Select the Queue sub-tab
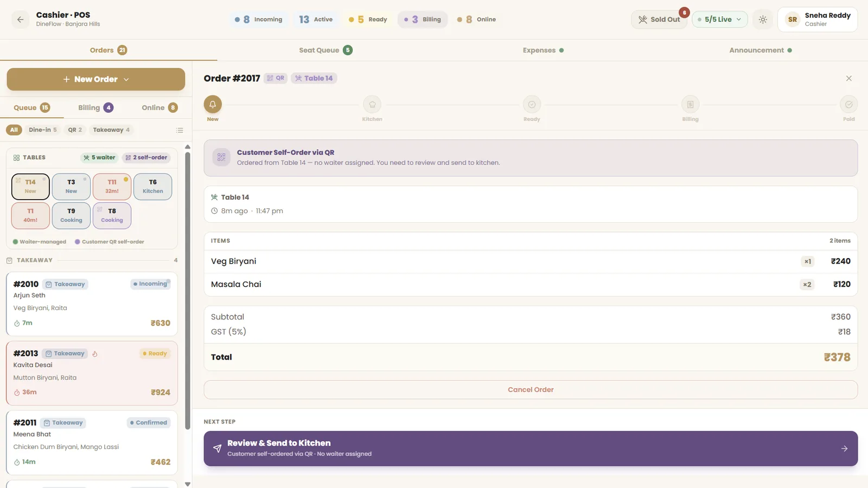The height and width of the screenshot is (488, 868). click(x=31, y=107)
